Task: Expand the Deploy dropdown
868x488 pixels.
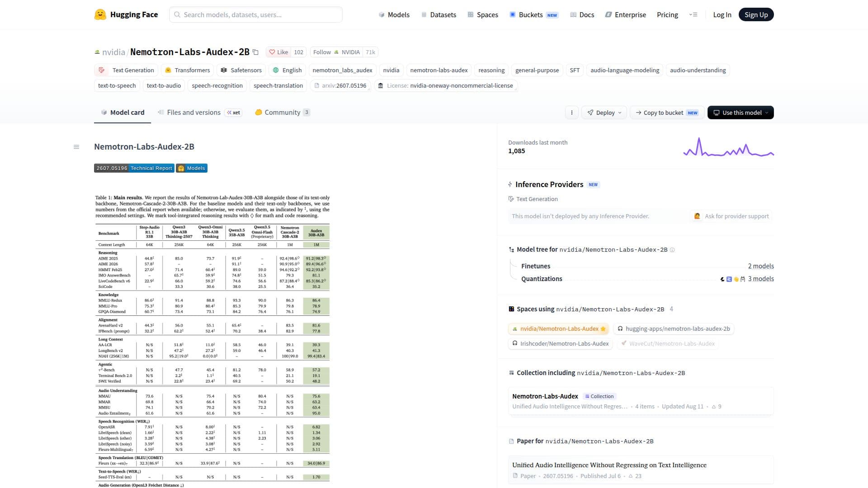Action: coord(604,113)
